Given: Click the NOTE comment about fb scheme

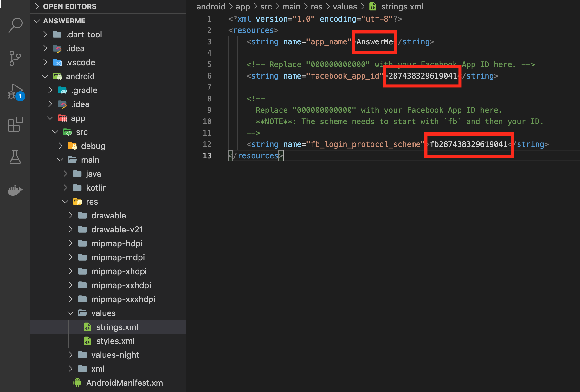Looking at the screenshot, I should click(399, 121).
